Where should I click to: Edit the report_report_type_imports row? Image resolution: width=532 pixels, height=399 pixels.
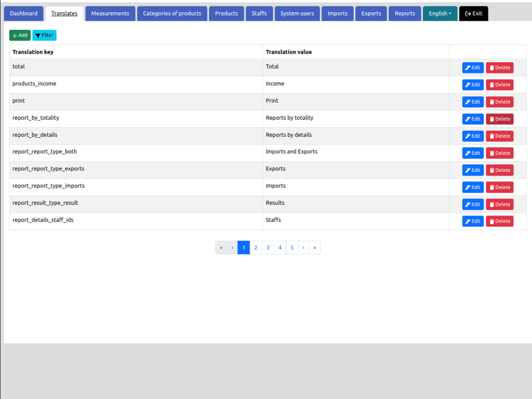coord(473,187)
